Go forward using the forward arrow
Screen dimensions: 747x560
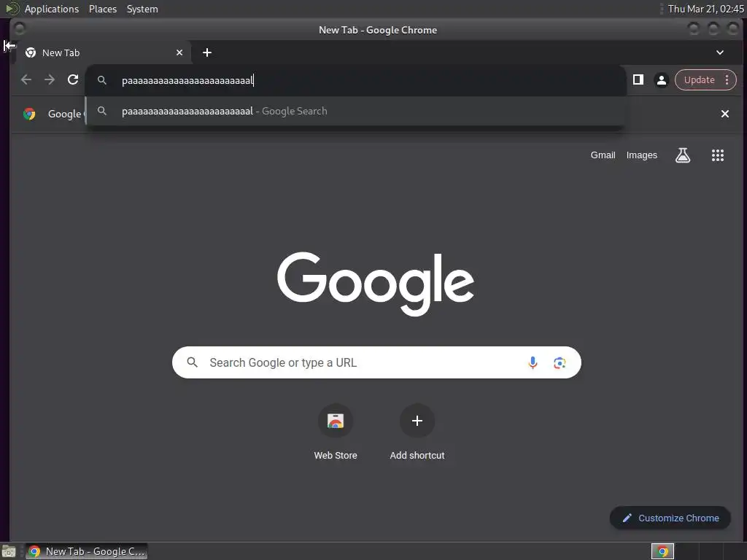[50, 79]
